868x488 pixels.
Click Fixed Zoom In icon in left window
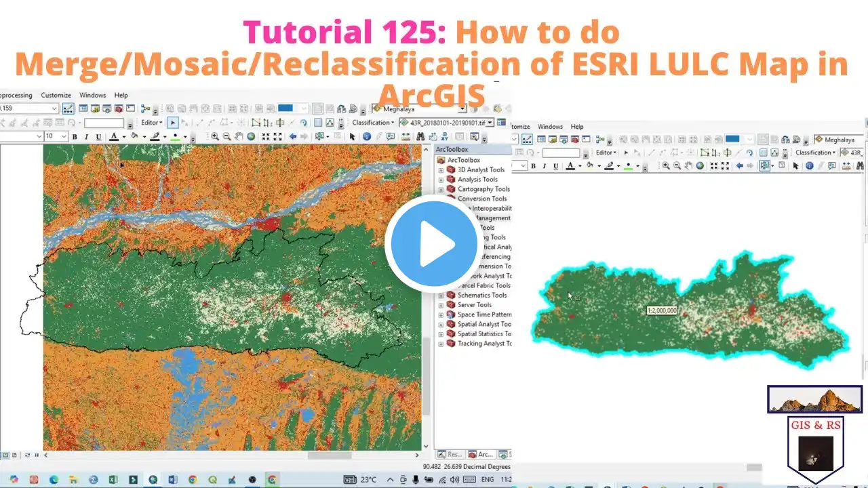(266, 136)
